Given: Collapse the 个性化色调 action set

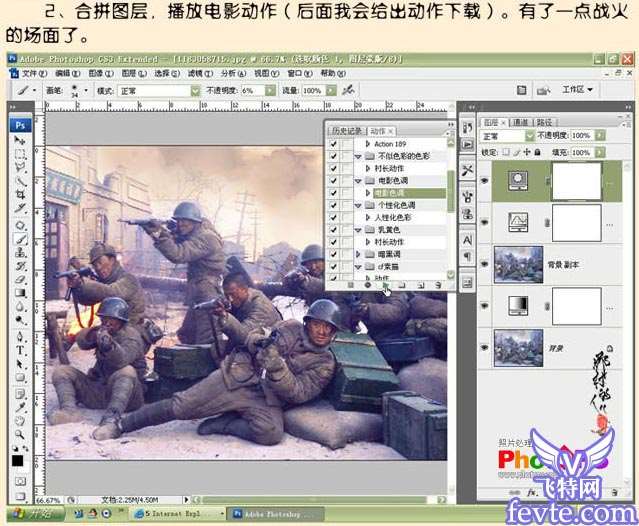Looking at the screenshot, I should [358, 205].
